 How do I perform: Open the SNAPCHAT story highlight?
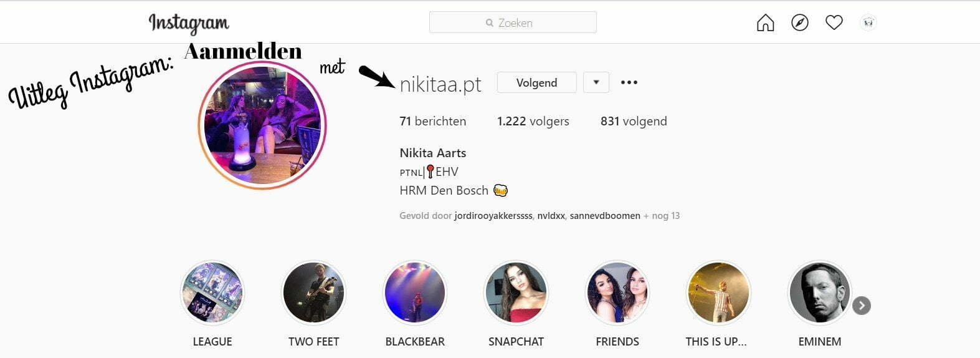tap(516, 293)
